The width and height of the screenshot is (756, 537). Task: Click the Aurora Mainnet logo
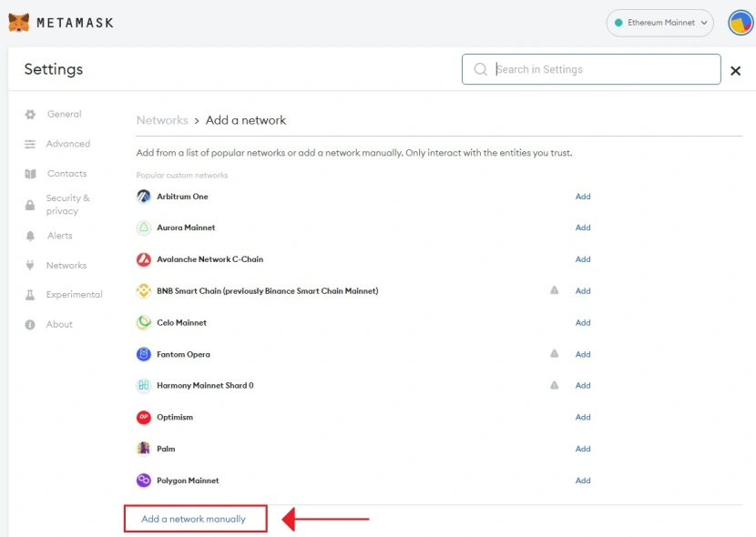click(144, 228)
